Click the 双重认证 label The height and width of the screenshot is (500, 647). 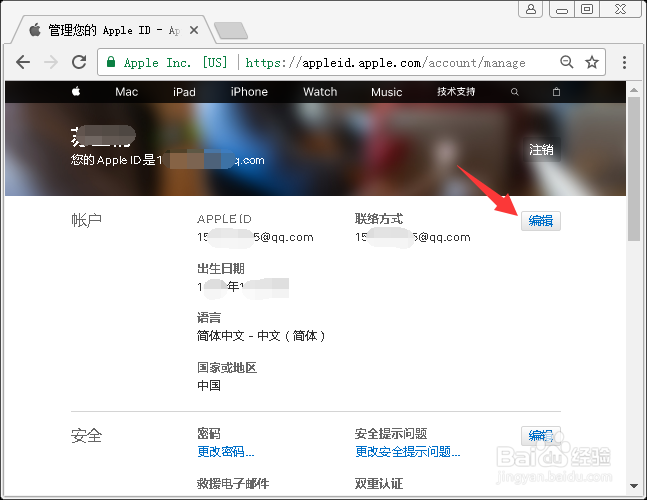tap(379, 483)
